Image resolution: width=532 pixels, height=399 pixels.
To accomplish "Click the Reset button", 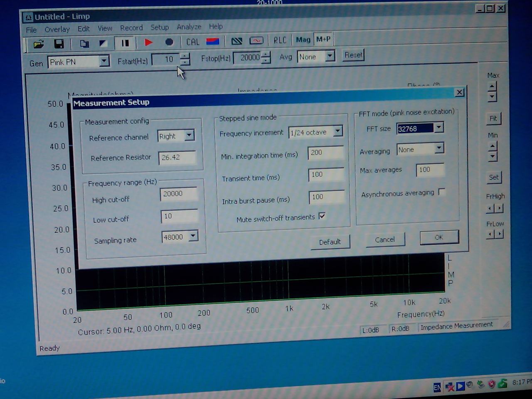I will click(x=353, y=55).
